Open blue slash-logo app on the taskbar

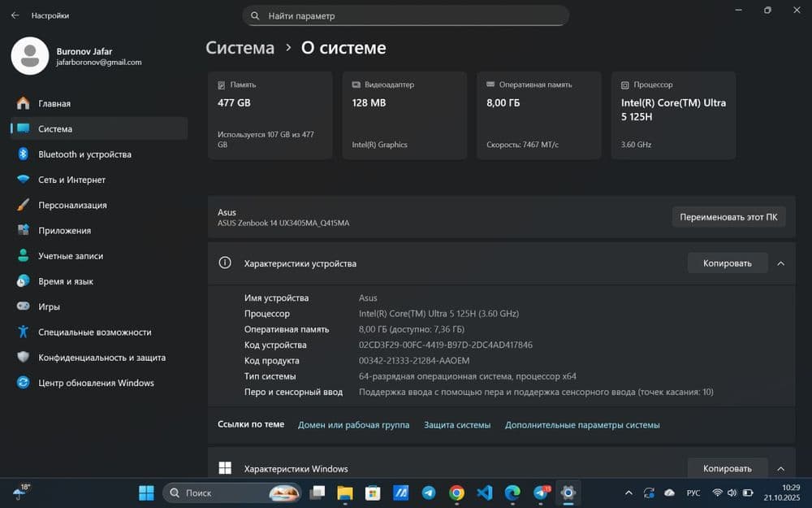401,493
